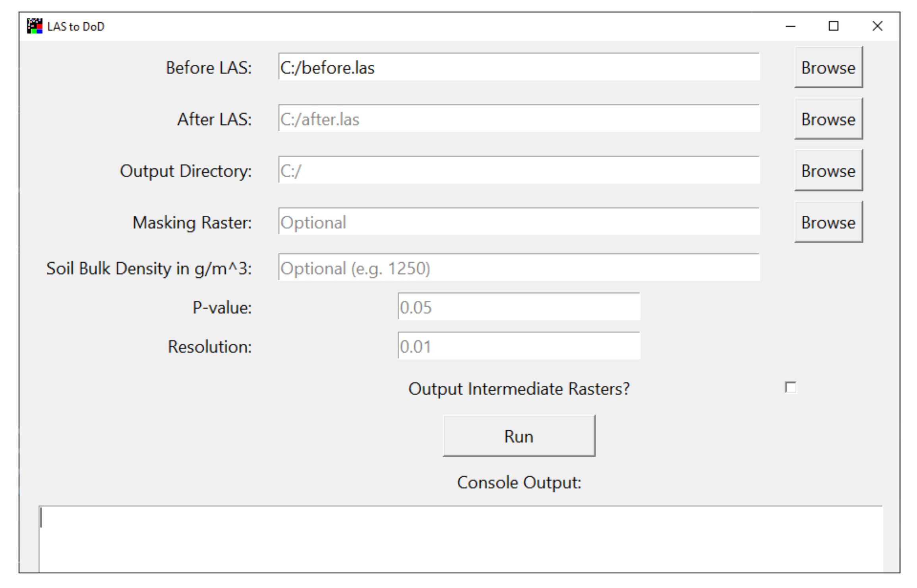Click the LAS to DoD app icon
Screen dimensions: 917x588
tap(35, 26)
